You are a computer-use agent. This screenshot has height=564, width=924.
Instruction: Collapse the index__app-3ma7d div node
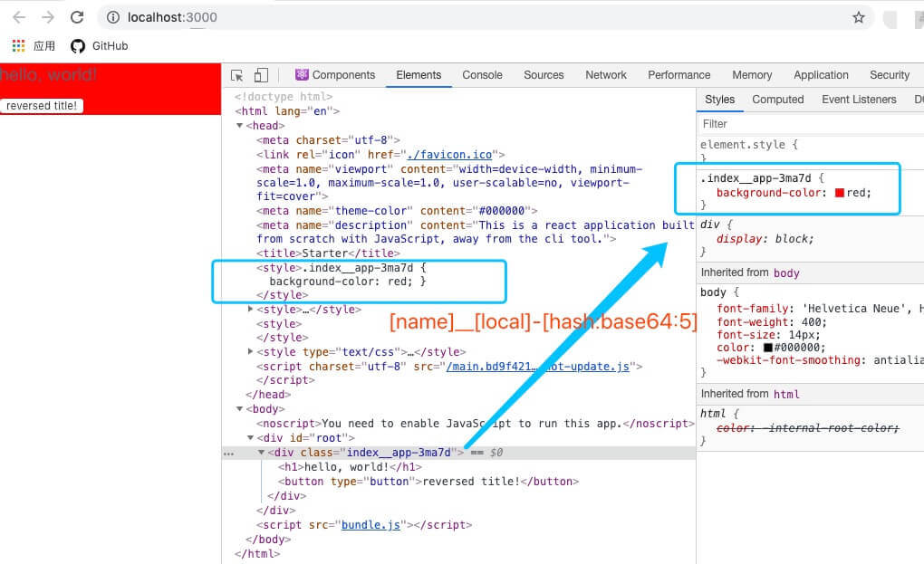click(261, 452)
